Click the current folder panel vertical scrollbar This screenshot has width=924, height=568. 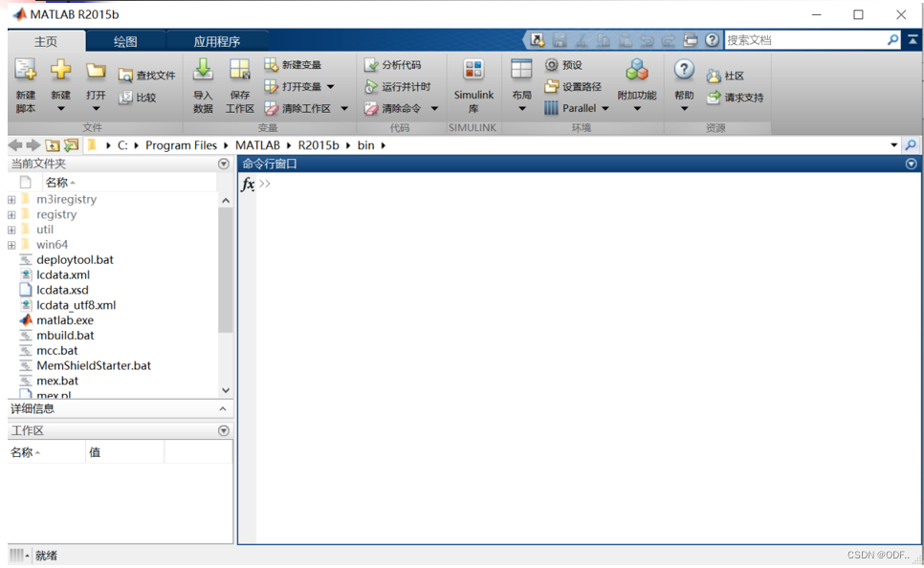point(226,270)
